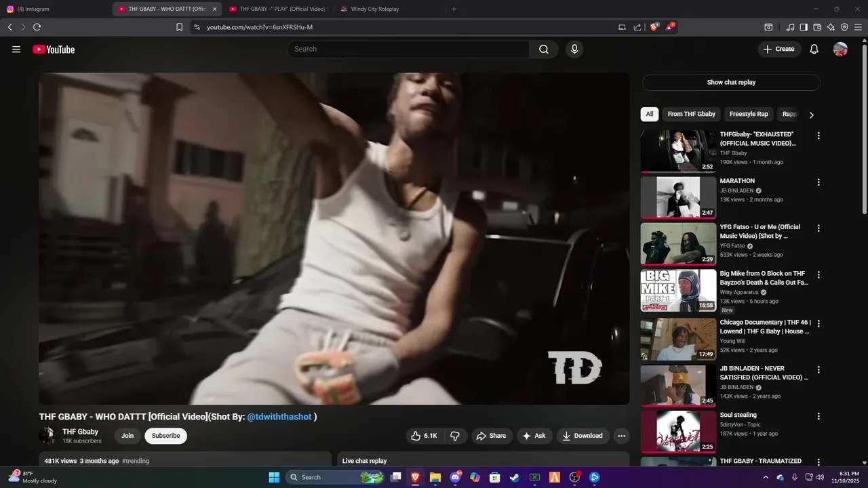
Task: Open Brave Rewards triangle icon
Action: tap(670, 27)
